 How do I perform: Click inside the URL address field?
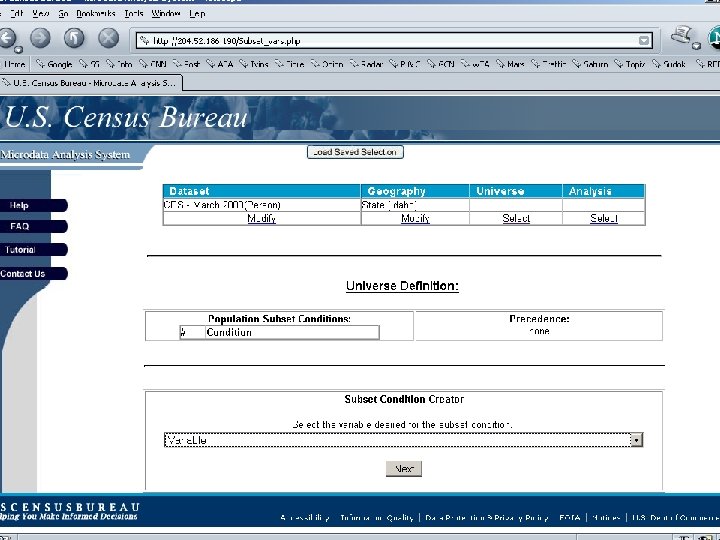tap(394, 41)
